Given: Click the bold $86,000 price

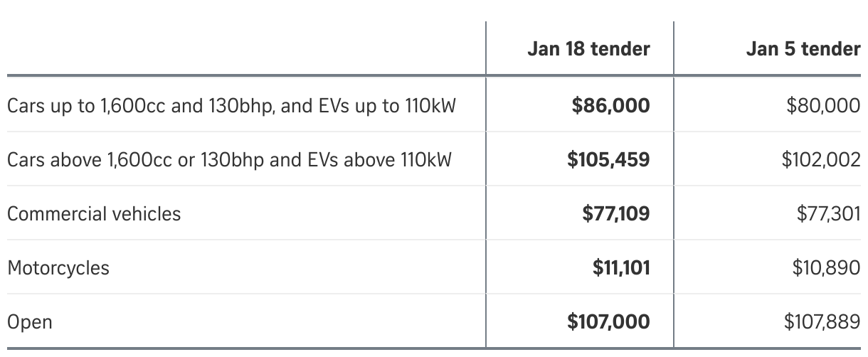Looking at the screenshot, I should (x=610, y=106).
